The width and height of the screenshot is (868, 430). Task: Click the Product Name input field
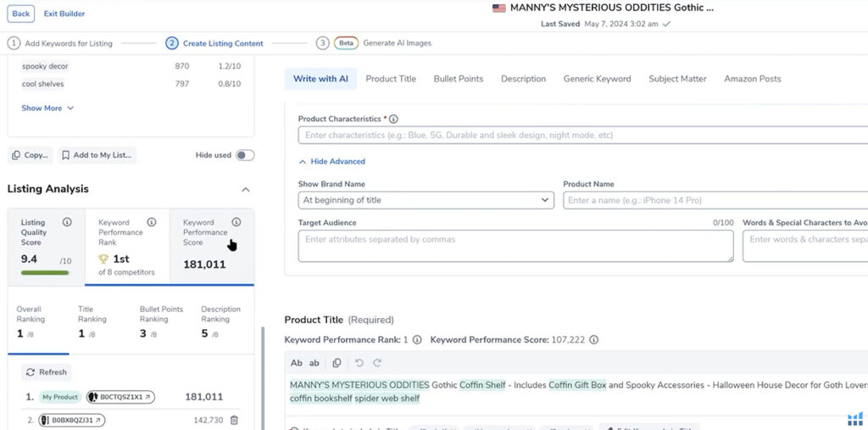tap(715, 200)
